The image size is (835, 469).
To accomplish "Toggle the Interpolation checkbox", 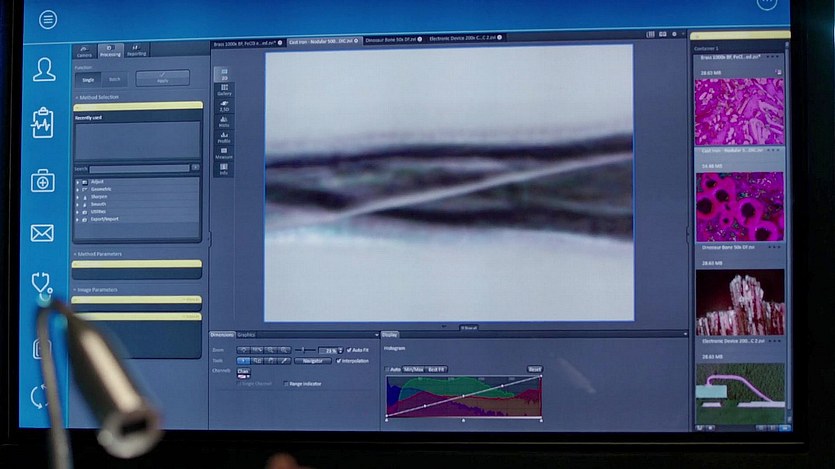I will [340, 360].
